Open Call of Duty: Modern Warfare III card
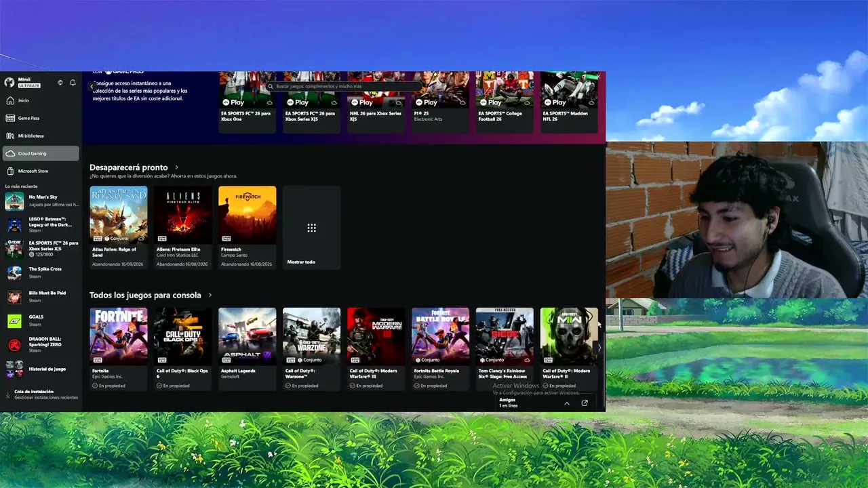Viewport: 868px width, 488px height. [x=376, y=349]
